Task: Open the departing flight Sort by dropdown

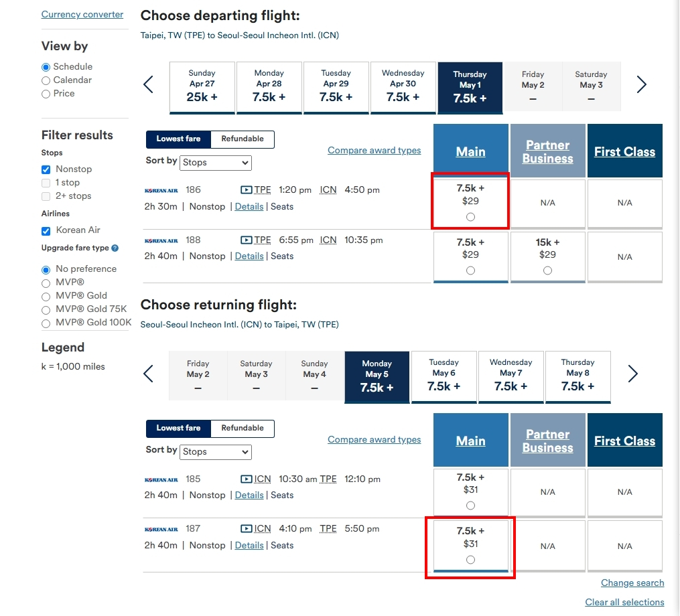Action: (216, 163)
